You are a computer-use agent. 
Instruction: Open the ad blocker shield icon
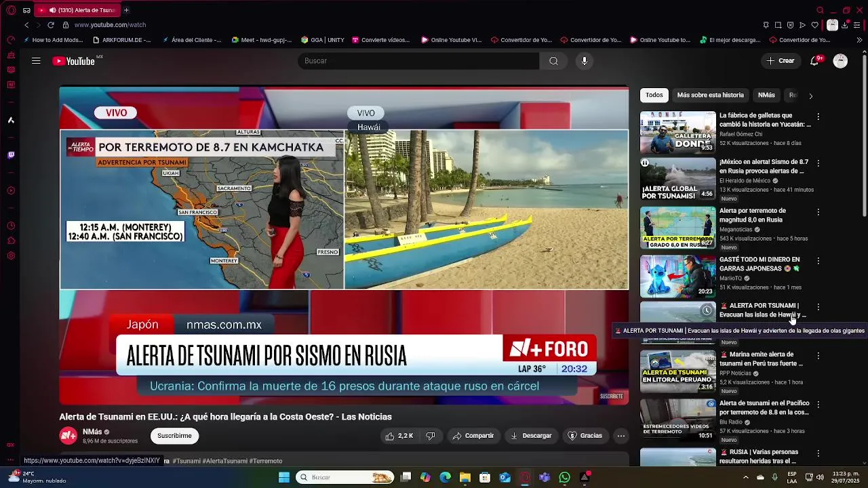pyautogui.click(x=790, y=25)
